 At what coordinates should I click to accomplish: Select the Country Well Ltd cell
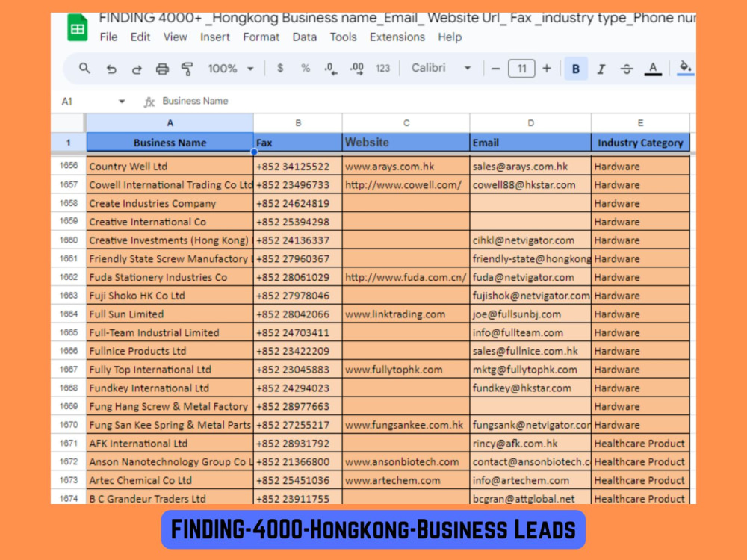click(170, 167)
